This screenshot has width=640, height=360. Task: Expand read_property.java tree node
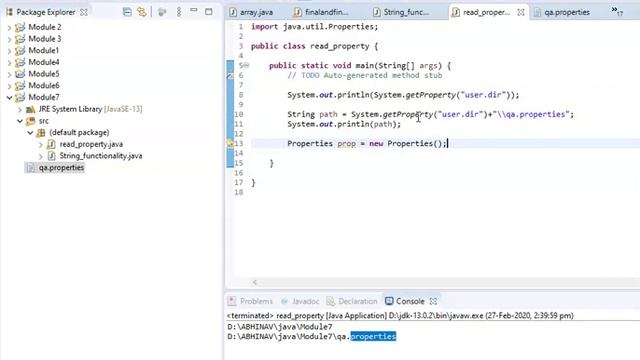(x=40, y=144)
